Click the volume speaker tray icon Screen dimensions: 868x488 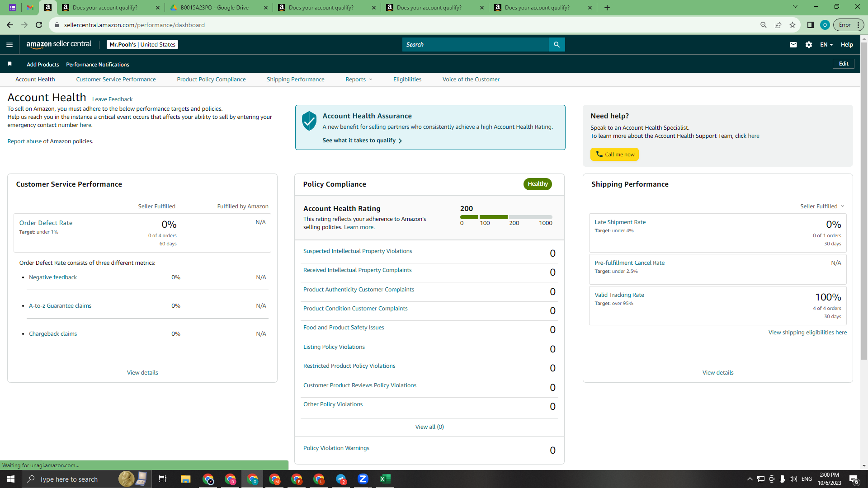793,479
